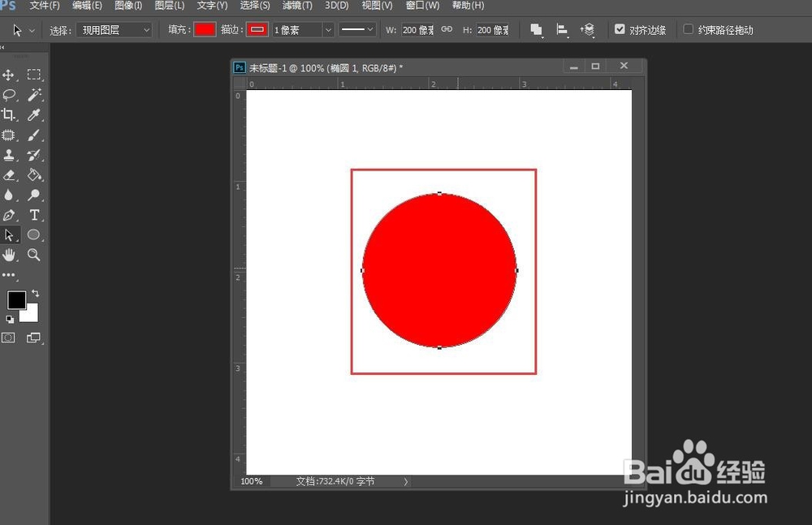Click the red circle on canvas
Viewport: 812px width, 525px height.
click(439, 270)
